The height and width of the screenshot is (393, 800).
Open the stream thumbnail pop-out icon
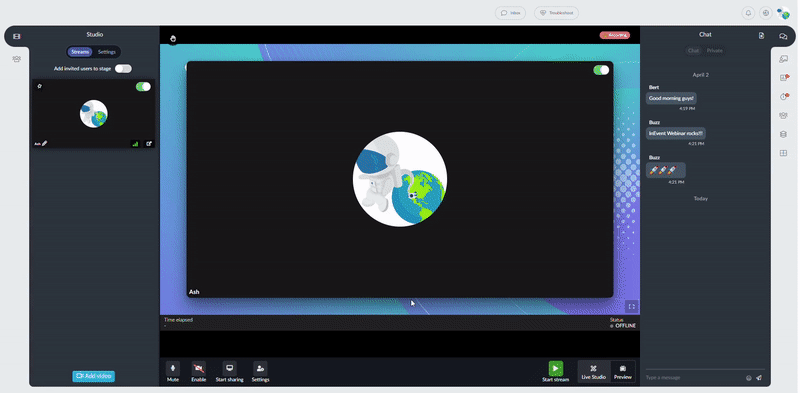click(149, 144)
